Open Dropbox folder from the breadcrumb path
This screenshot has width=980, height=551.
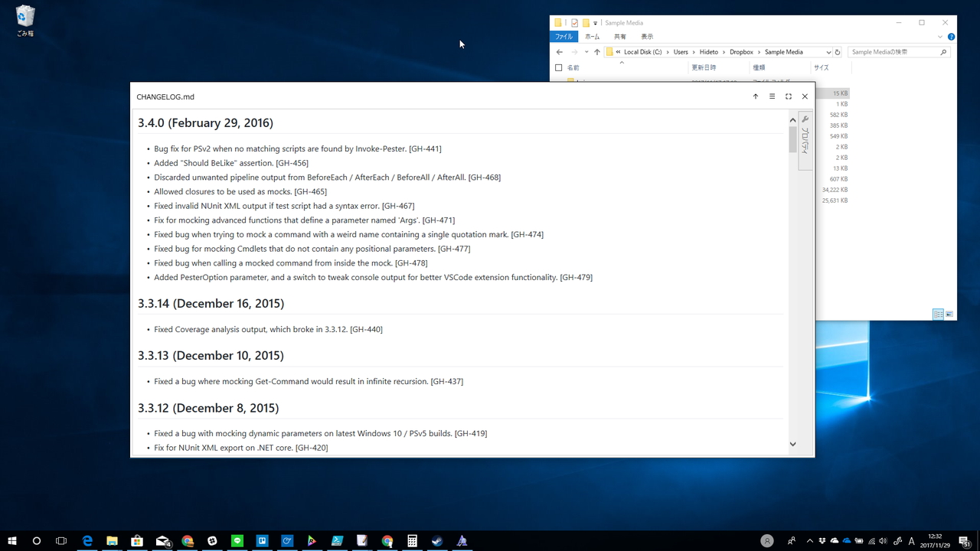pyautogui.click(x=741, y=51)
